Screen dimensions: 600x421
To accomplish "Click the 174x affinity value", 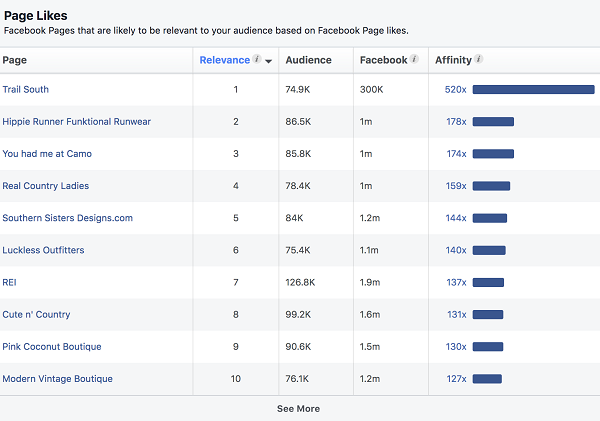I will point(457,154).
